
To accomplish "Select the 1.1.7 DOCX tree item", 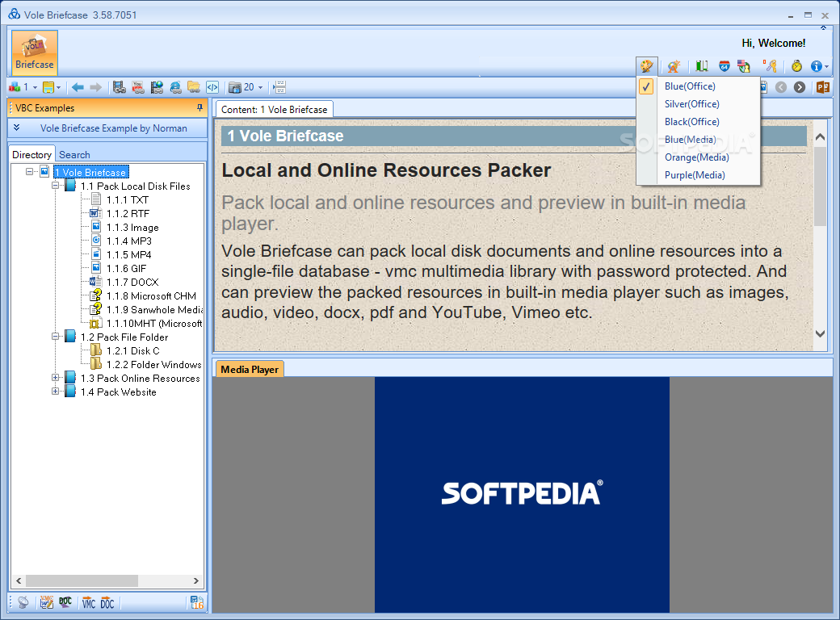I will [x=132, y=283].
